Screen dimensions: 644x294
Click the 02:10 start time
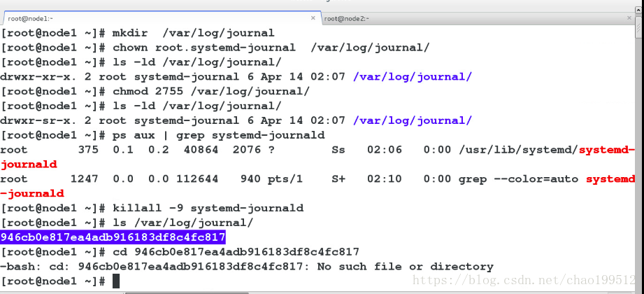384,179
